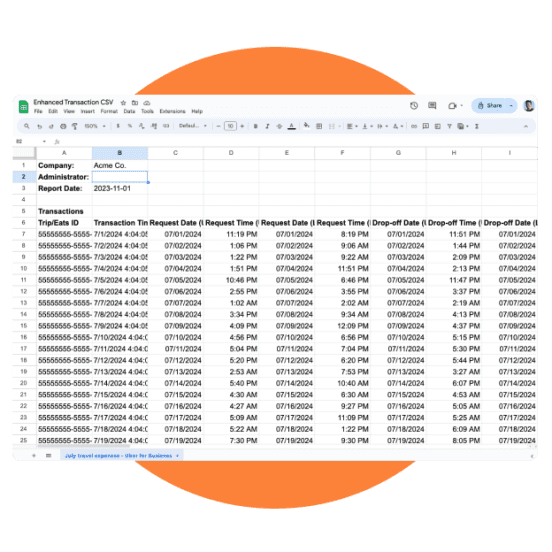This screenshot has height=552, width=552.
Task: Open version history clock icon
Action: [x=414, y=106]
